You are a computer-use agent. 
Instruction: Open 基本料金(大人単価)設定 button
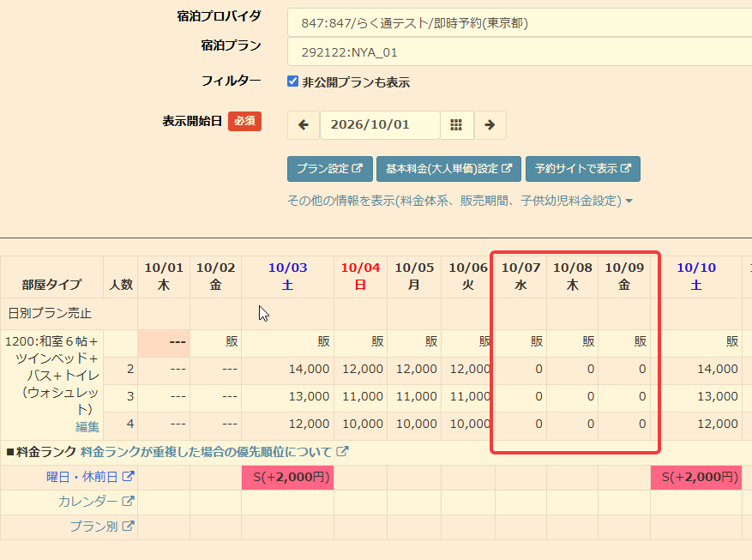click(448, 169)
